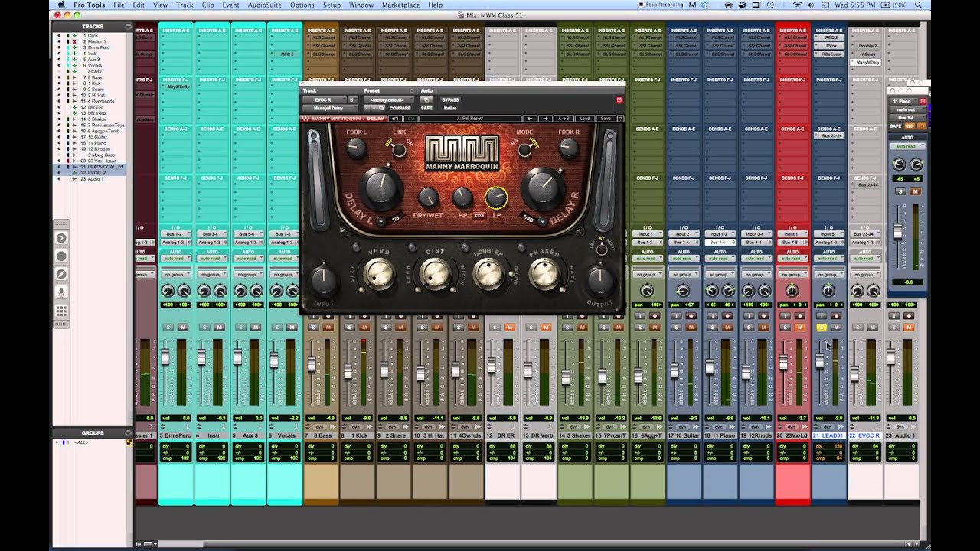
Task: Click the HP filter knob
Action: point(462,198)
